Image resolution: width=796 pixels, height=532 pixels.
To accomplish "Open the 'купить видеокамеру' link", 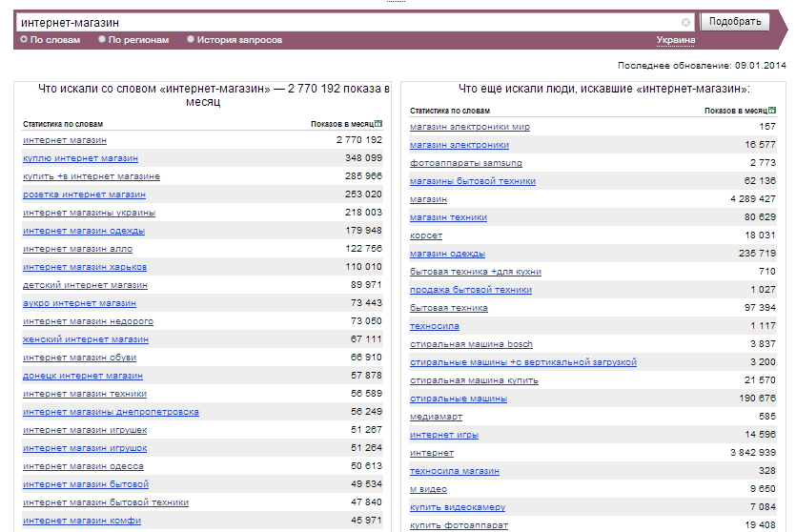I will 458,507.
